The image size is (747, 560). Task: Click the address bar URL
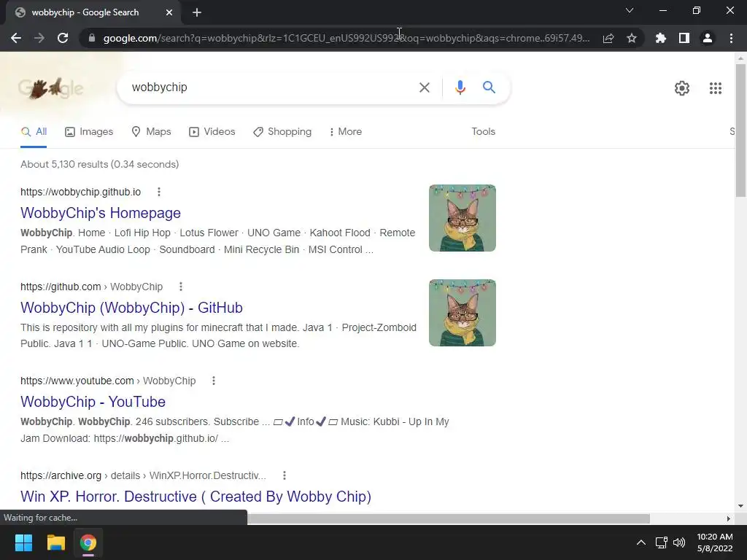tap(347, 38)
